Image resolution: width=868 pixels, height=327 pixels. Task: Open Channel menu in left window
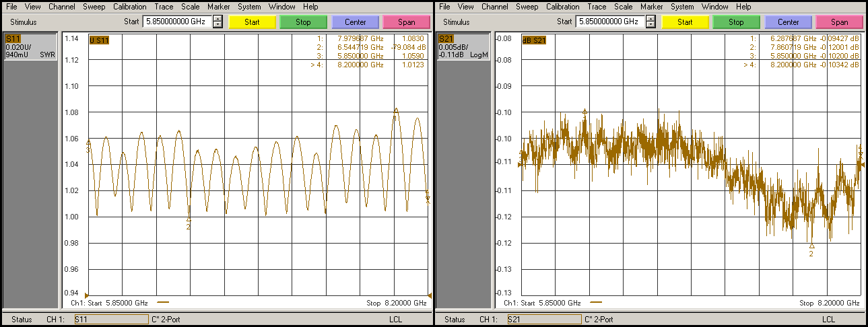tap(61, 7)
